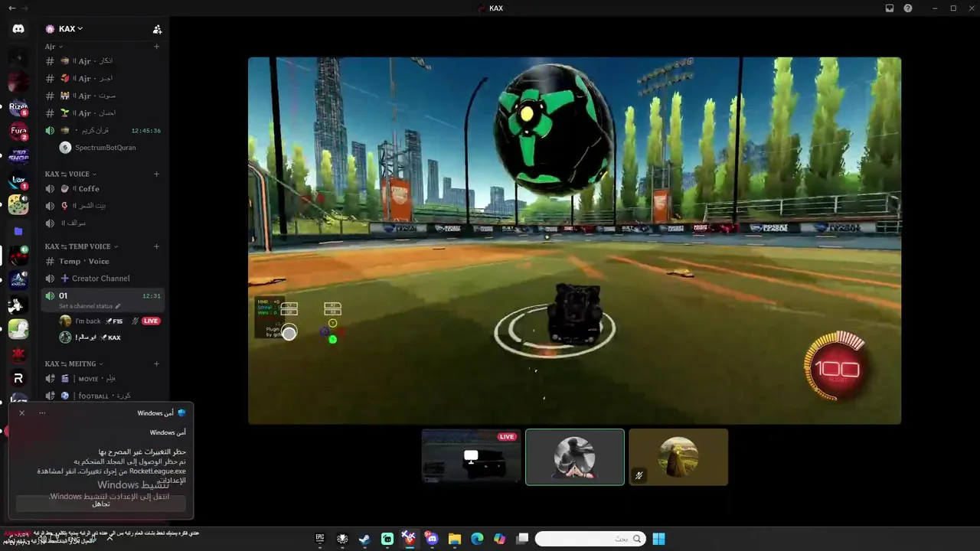980x551 pixels.
Task: Open Task View in the taskbar
Action: [x=522, y=539]
